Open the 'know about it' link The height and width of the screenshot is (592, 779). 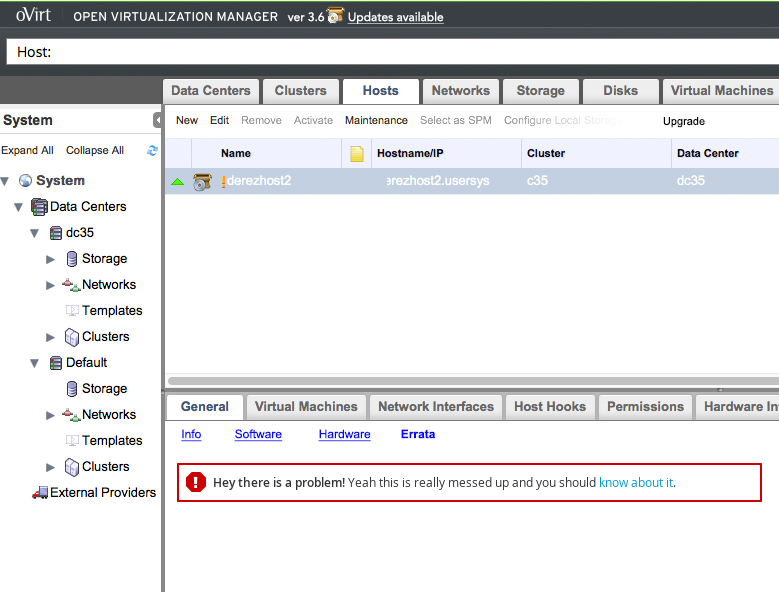click(635, 482)
